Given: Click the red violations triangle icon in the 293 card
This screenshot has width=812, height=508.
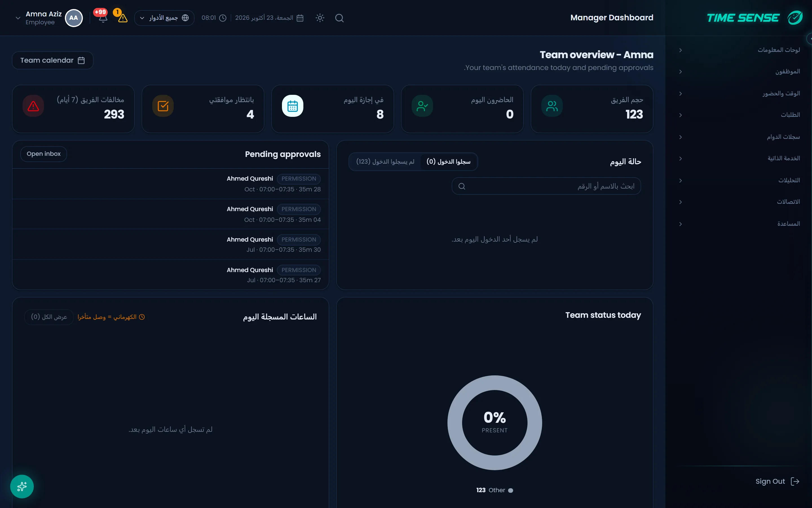Looking at the screenshot, I should 33,106.
